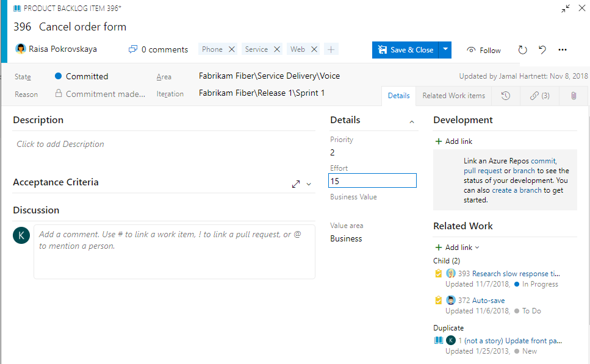Collapse the Details section chevron
590x364 pixels.
[x=412, y=121]
